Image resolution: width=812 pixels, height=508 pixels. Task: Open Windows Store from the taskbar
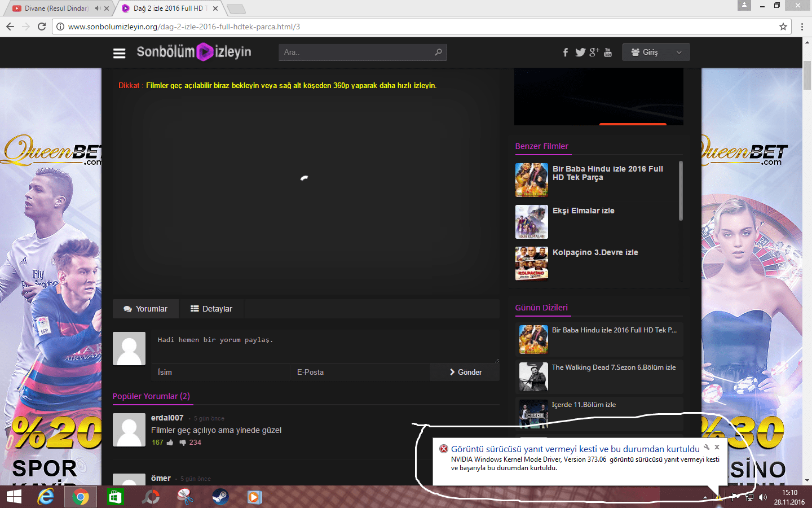coord(115,497)
